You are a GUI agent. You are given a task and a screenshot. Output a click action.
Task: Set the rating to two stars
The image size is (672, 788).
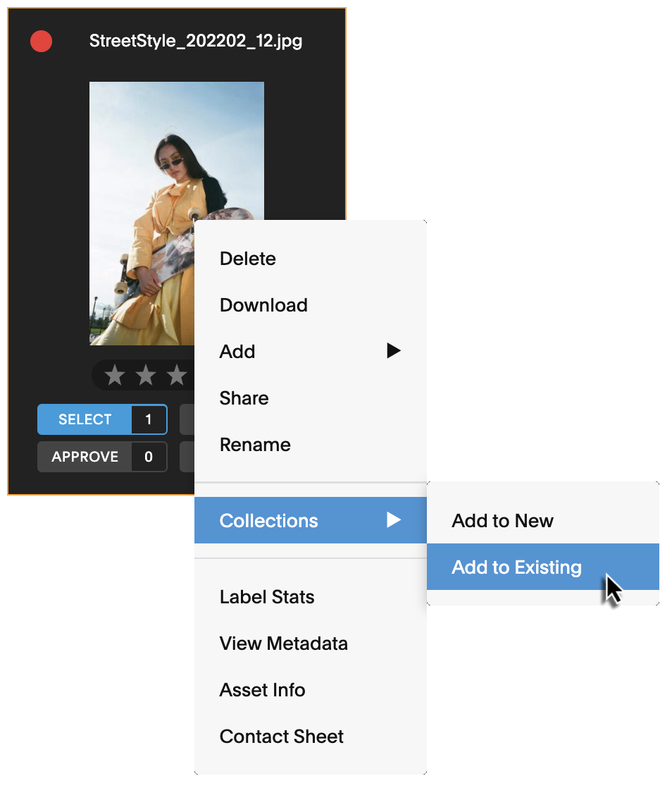(x=146, y=375)
